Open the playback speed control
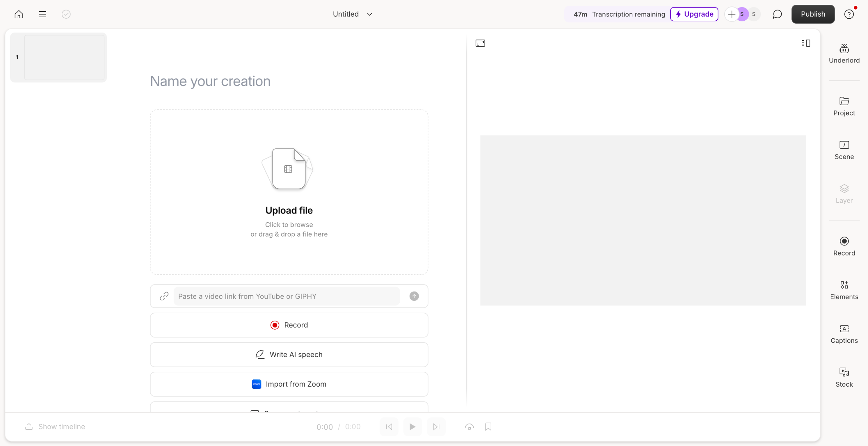Viewport: 868px width, 446px height. pyautogui.click(x=469, y=427)
